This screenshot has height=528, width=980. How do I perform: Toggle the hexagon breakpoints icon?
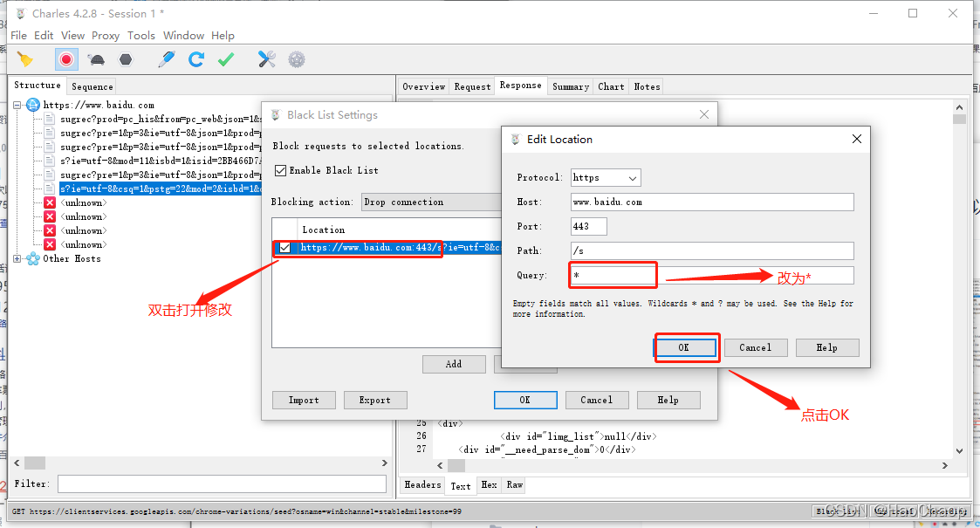[126, 59]
